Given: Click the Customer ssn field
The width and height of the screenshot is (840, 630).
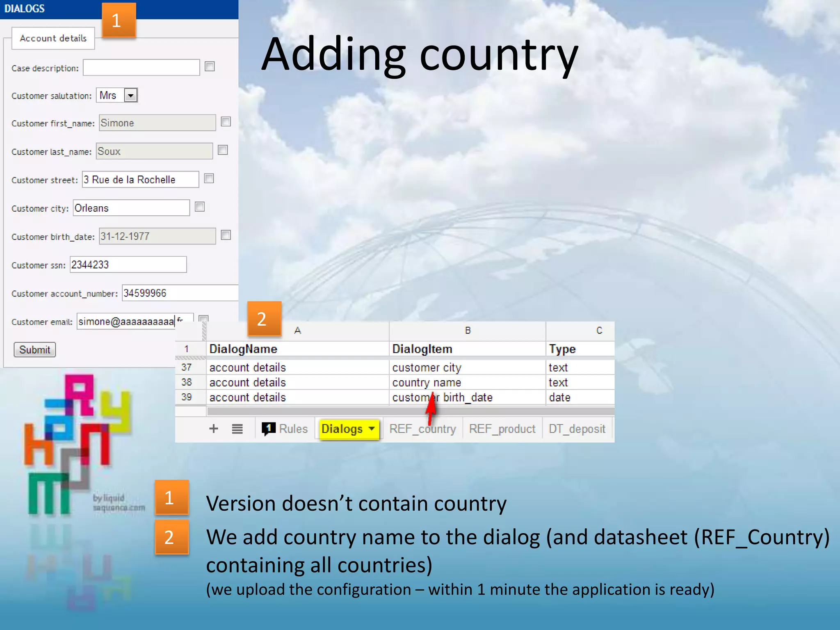Looking at the screenshot, I should coord(128,264).
